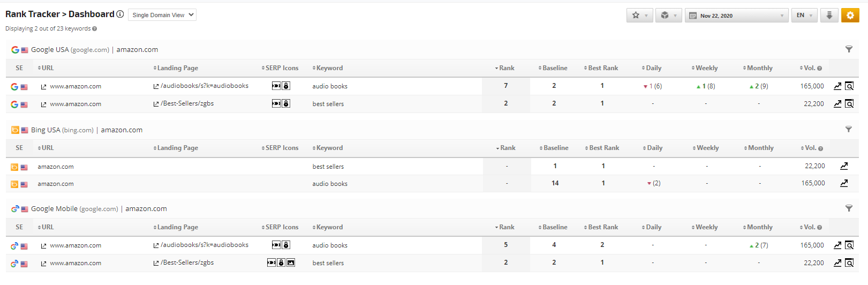Sort Bing USA table by Keyword column
Screen dimensions: 868x285
(x=329, y=148)
